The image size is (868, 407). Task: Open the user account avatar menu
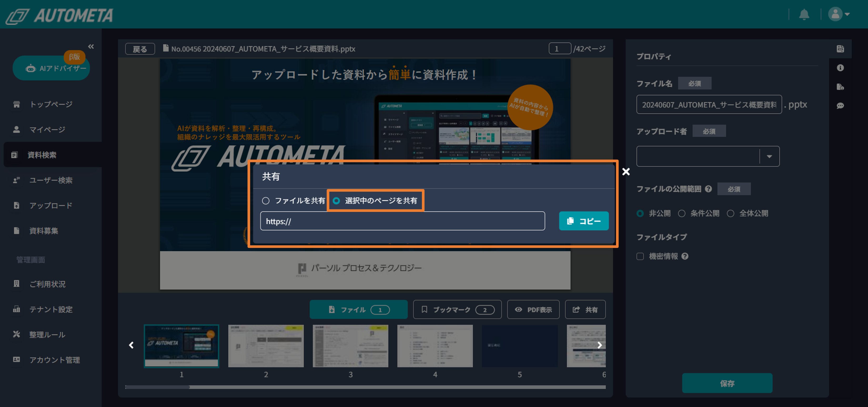point(839,14)
